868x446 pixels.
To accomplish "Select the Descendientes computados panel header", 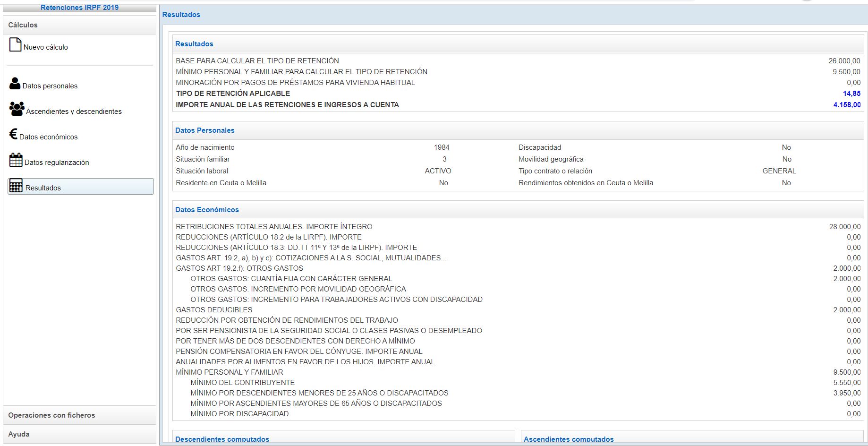I will (222, 439).
